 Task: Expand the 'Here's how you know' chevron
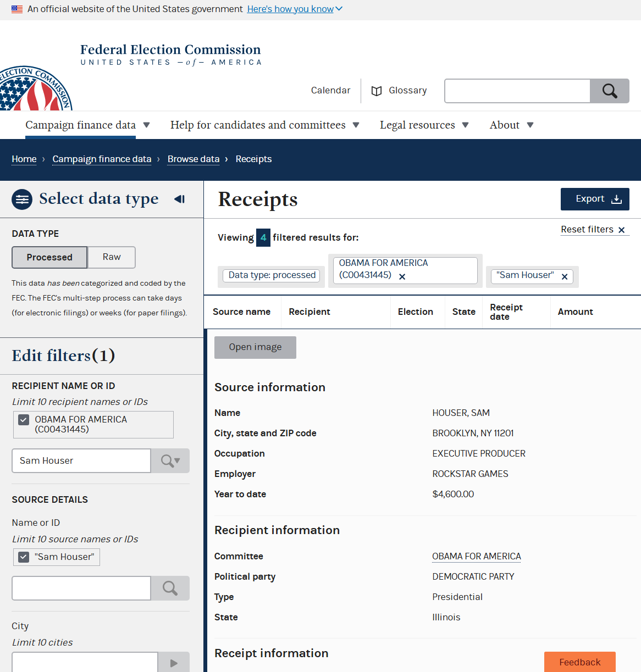pos(339,9)
